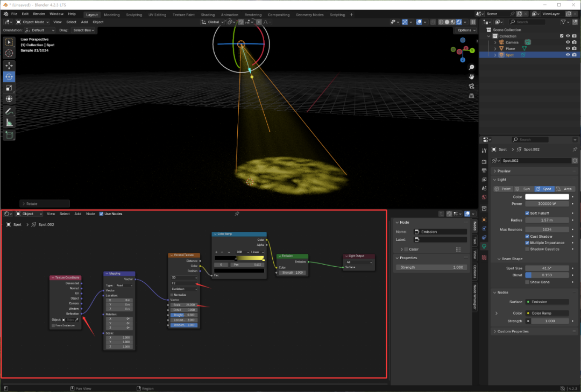Set light type to Point
This screenshot has height=392, width=581.
pos(503,189)
